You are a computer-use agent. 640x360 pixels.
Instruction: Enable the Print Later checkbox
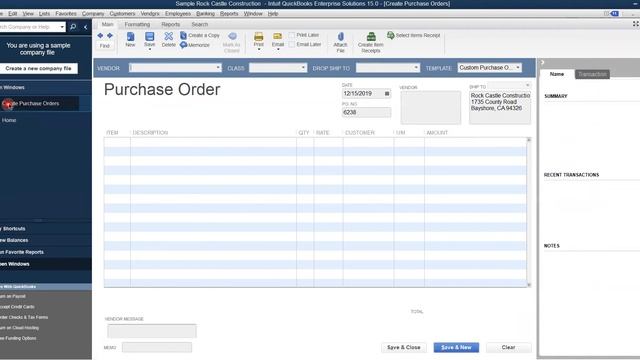pyautogui.click(x=292, y=35)
